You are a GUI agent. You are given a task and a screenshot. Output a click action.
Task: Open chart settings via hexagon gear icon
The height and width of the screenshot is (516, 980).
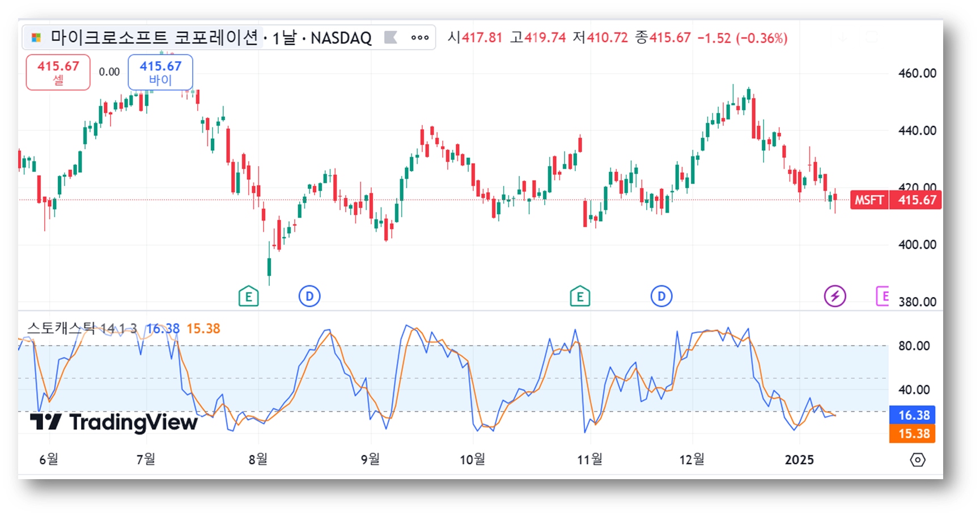918,460
